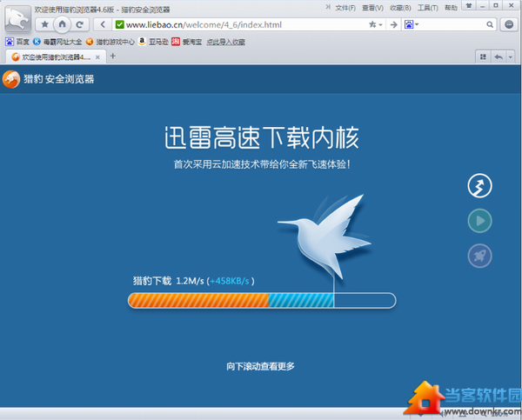
Task: Open favorites with the star button
Action: [44, 24]
